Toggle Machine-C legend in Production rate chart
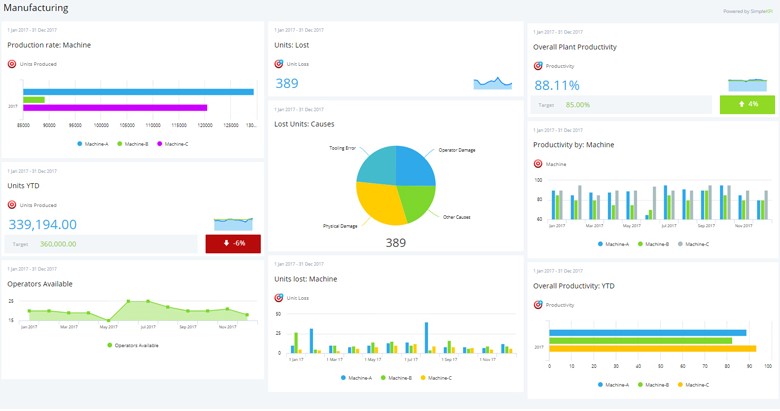 coord(173,144)
